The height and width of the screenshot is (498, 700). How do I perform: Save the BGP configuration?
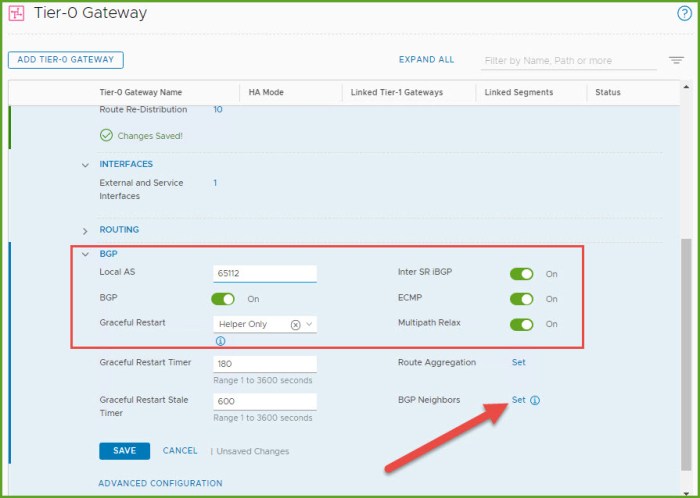pyautogui.click(x=124, y=451)
